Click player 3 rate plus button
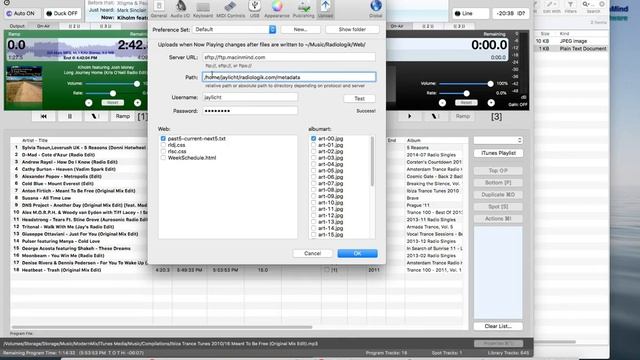The image size is (640, 360). tap(491, 103)
